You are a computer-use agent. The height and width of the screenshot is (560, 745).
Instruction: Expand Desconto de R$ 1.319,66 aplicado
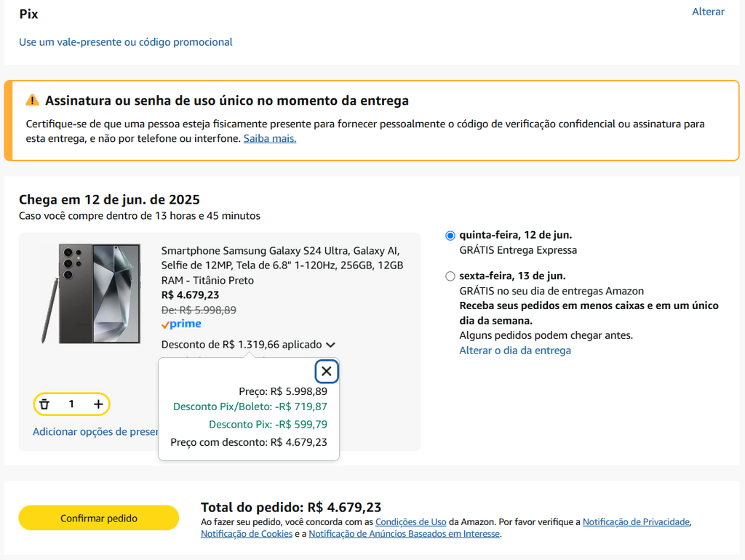coord(242,344)
